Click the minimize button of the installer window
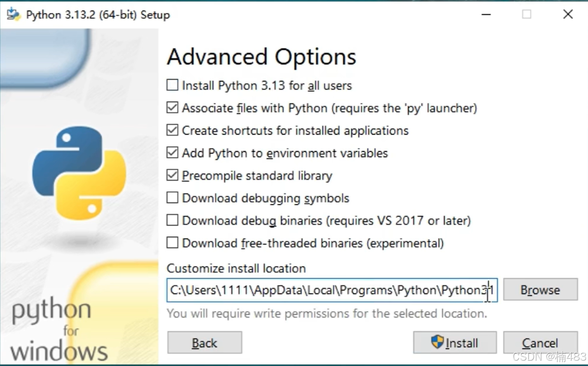The width and height of the screenshot is (588, 366). pyautogui.click(x=486, y=14)
